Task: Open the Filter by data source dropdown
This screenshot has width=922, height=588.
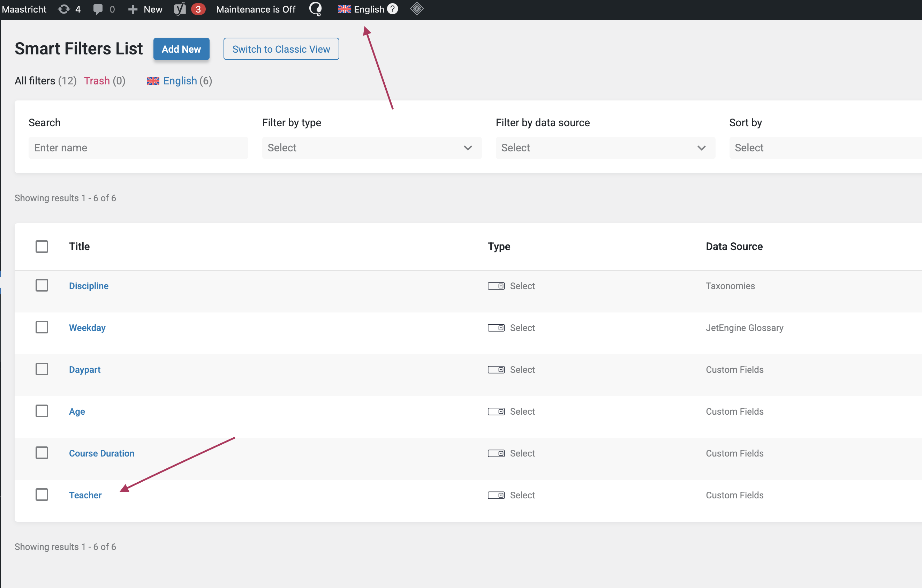Action: (605, 148)
